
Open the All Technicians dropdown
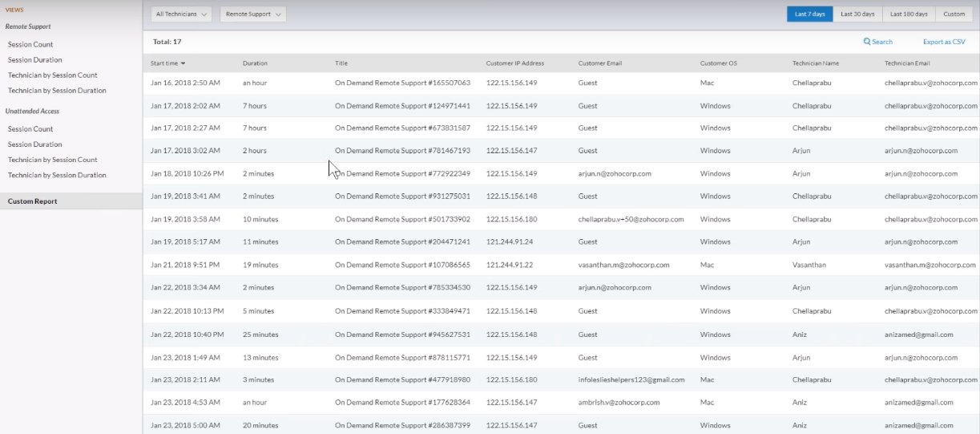coord(181,14)
